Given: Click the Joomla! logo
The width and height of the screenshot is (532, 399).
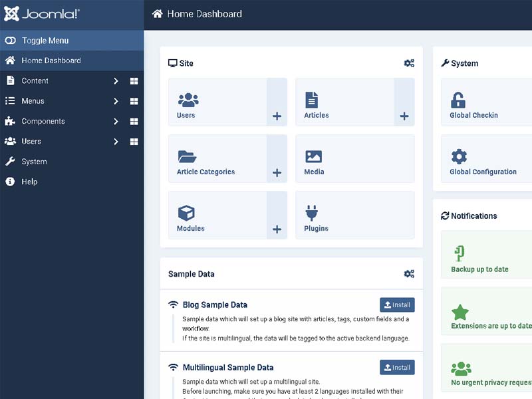Looking at the screenshot, I should [x=41, y=14].
